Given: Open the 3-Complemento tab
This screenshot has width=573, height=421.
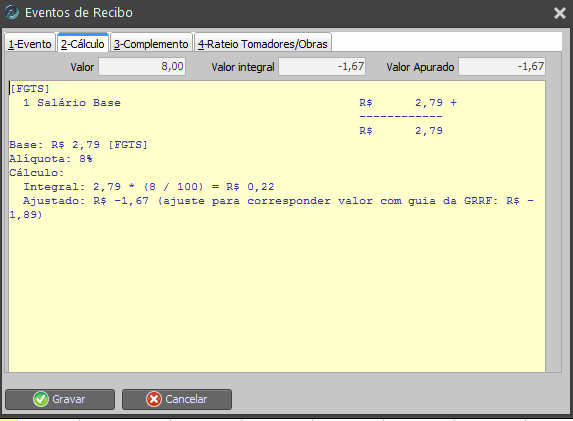Looking at the screenshot, I should click(151, 44).
